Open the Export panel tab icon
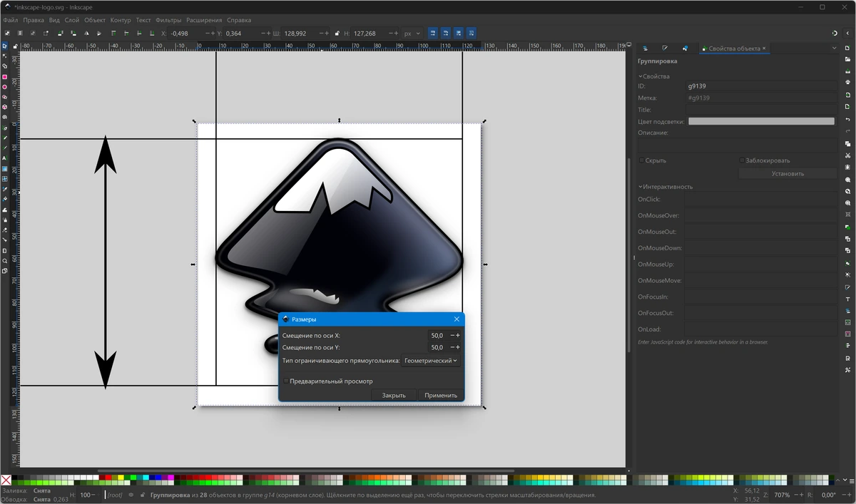The image size is (856, 504). (685, 48)
